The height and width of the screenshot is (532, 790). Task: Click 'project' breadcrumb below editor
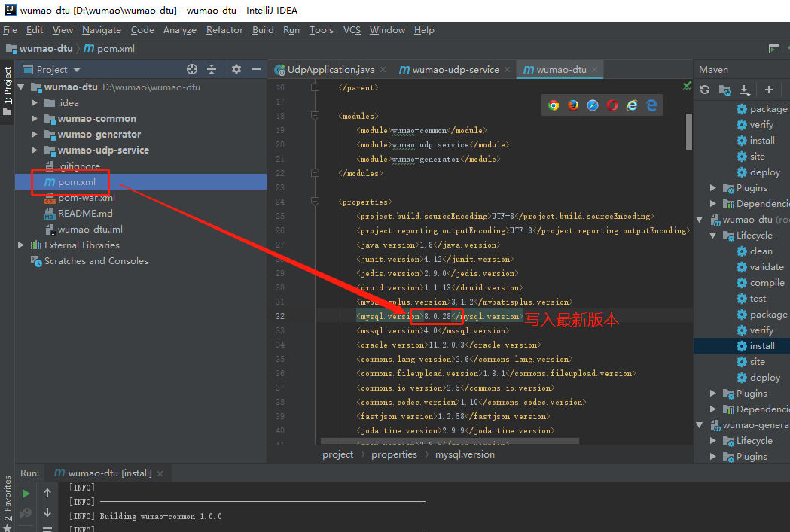point(337,454)
